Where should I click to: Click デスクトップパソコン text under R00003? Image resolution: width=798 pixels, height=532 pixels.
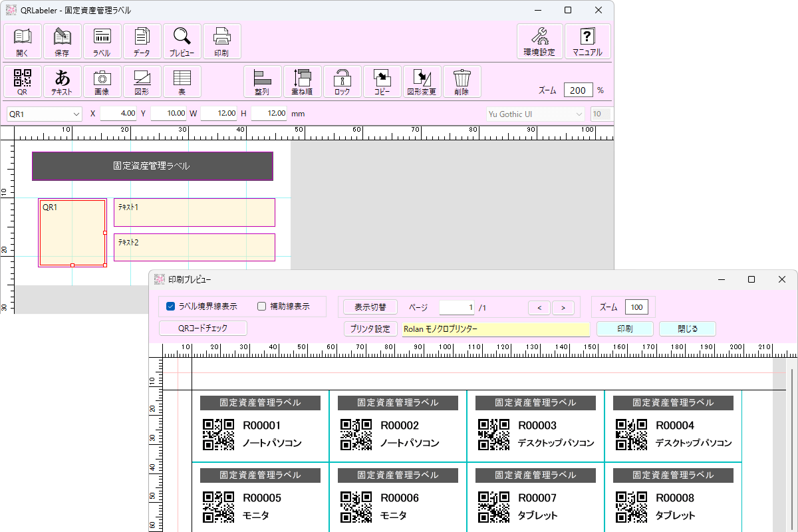pos(556,443)
